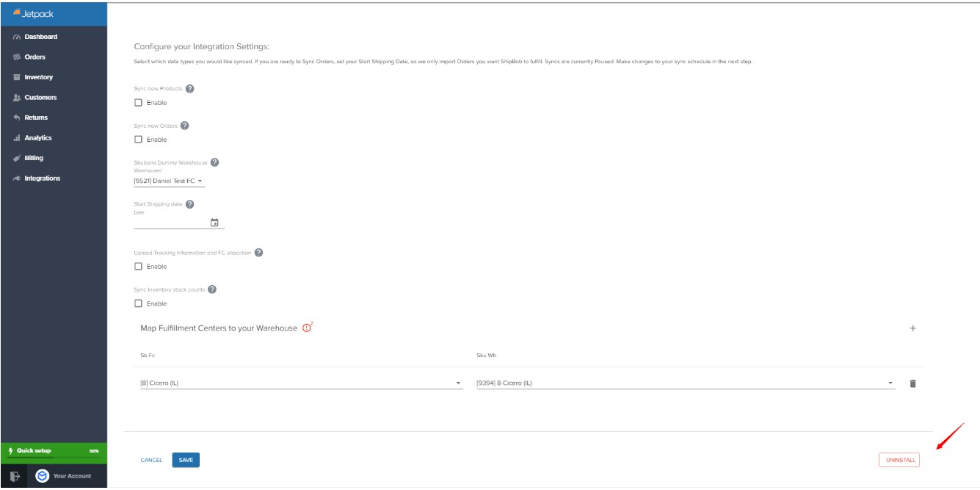Save the integration settings

(186, 459)
